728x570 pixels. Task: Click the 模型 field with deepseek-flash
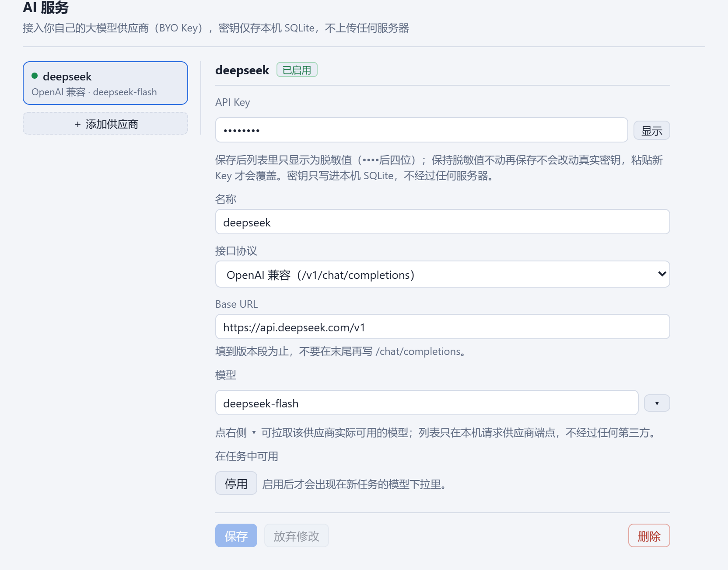pyautogui.click(x=427, y=403)
